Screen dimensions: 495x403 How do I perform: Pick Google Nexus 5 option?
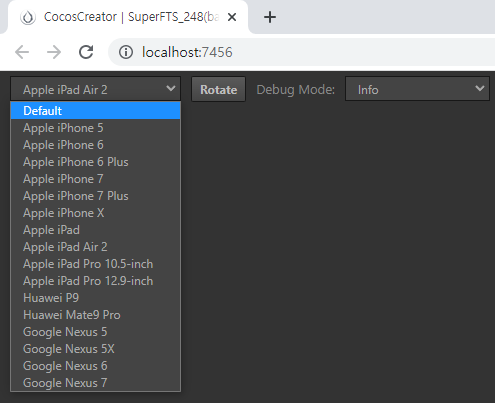click(96, 332)
